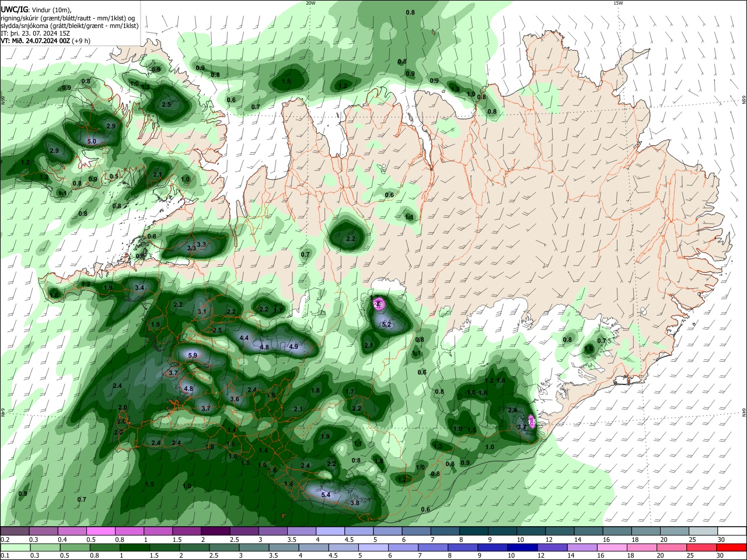Click the '15W' longitude label
747x560 pixels.
coord(617,3)
